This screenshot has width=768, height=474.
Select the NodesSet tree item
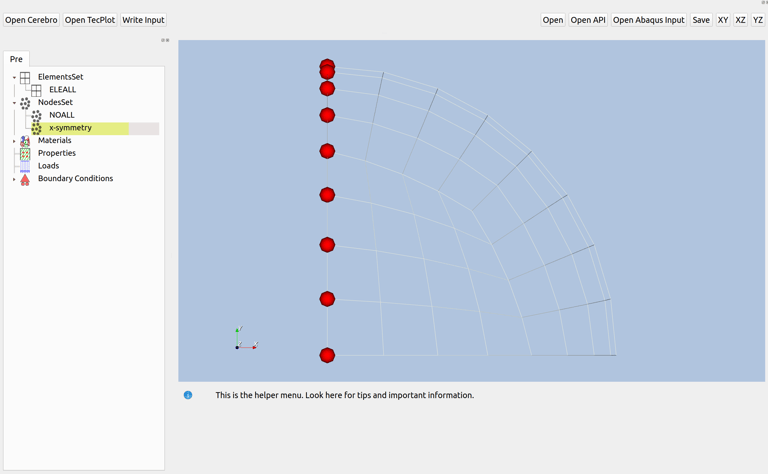55,102
